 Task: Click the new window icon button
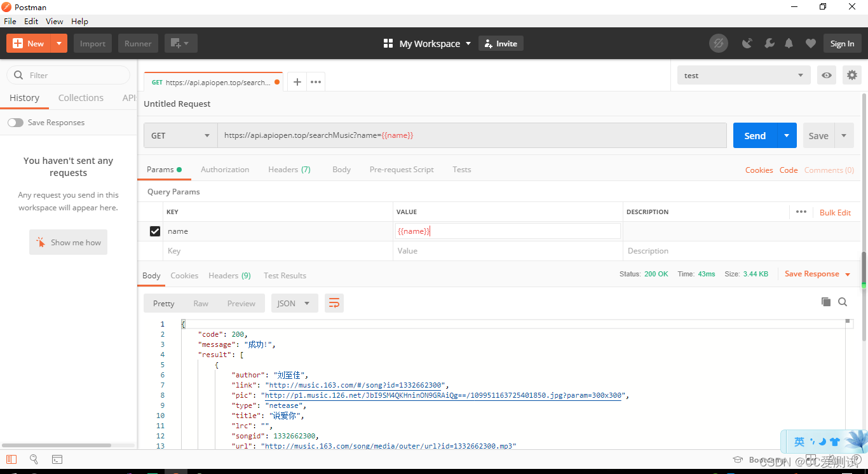(181, 43)
